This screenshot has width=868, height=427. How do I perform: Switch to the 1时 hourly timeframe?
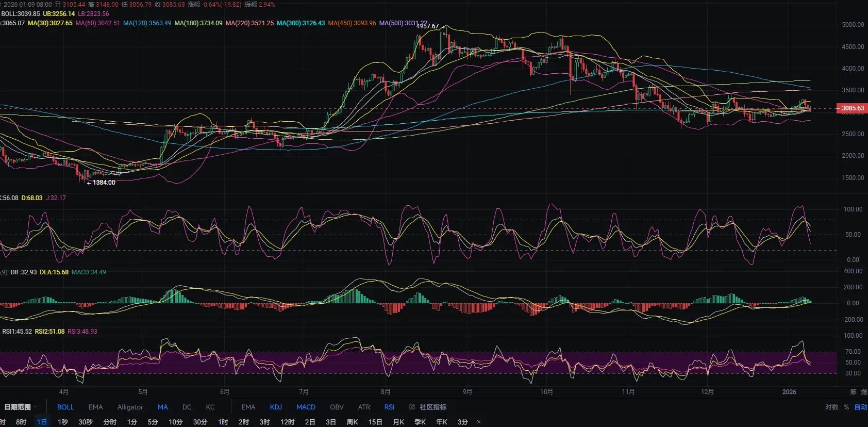click(223, 422)
